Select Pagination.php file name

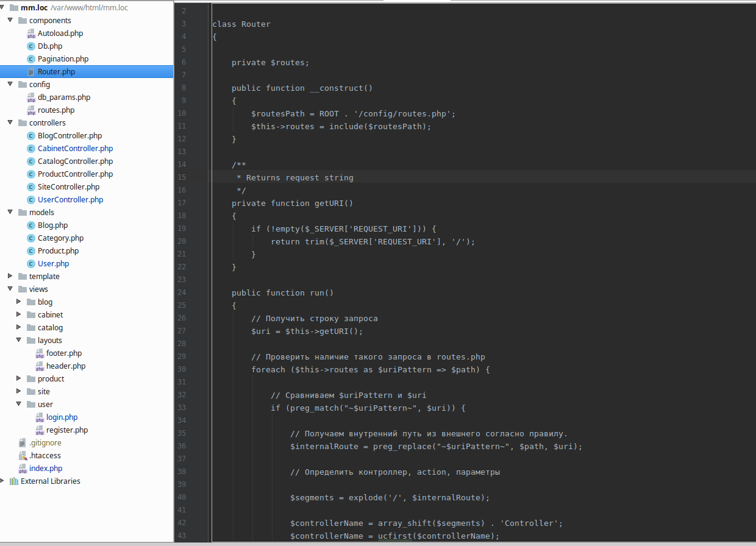[x=63, y=59]
